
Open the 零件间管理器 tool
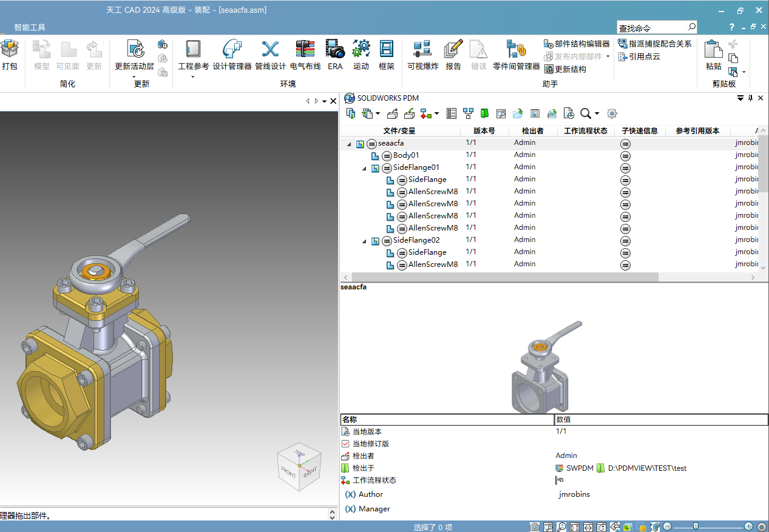tap(516, 55)
